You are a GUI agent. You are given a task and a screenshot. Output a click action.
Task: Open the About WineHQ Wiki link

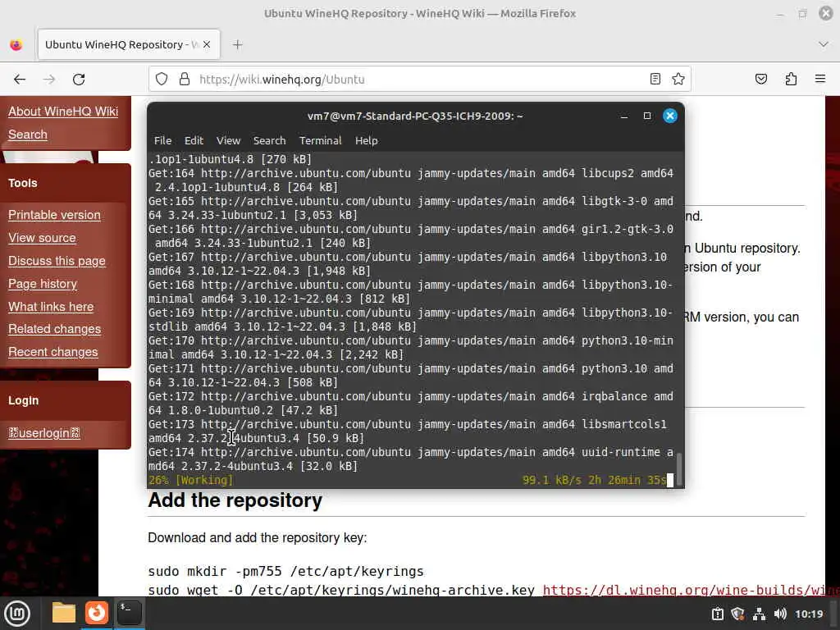(63, 112)
